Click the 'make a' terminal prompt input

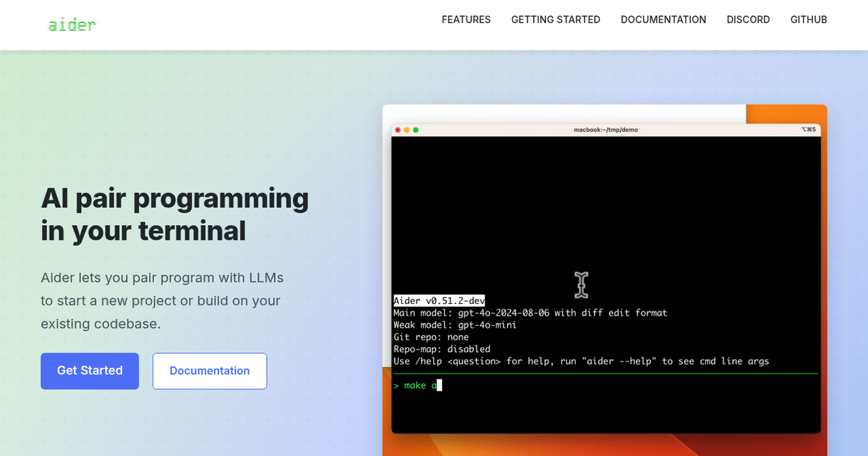(x=417, y=386)
